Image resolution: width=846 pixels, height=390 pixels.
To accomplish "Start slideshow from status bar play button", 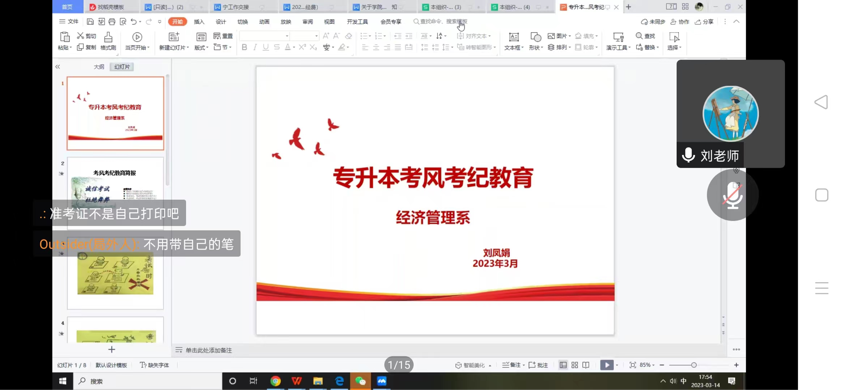I will click(607, 365).
